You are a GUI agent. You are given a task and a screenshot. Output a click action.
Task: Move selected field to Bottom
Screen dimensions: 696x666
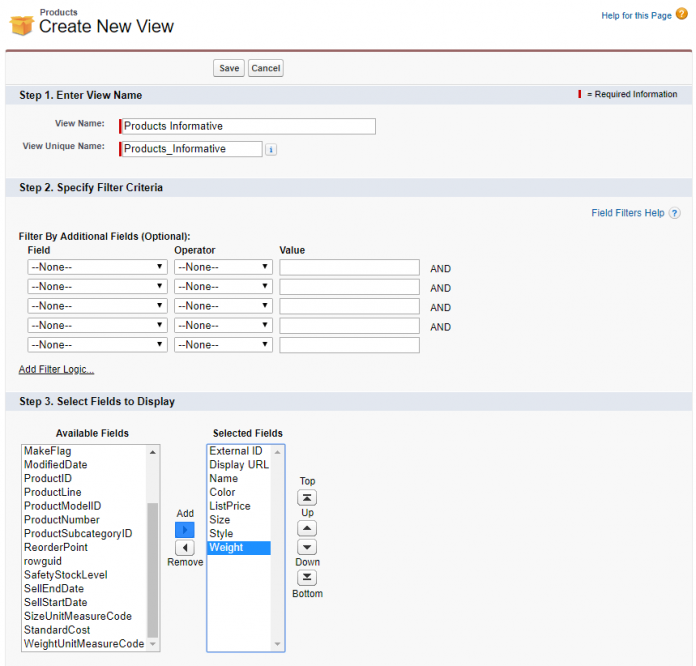pos(308,577)
